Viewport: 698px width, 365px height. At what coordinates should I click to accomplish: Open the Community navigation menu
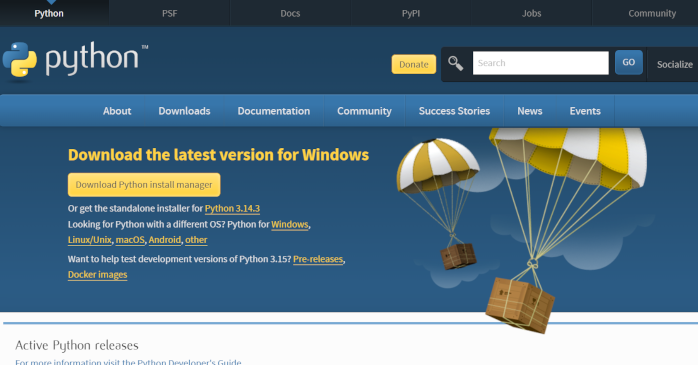tap(364, 111)
